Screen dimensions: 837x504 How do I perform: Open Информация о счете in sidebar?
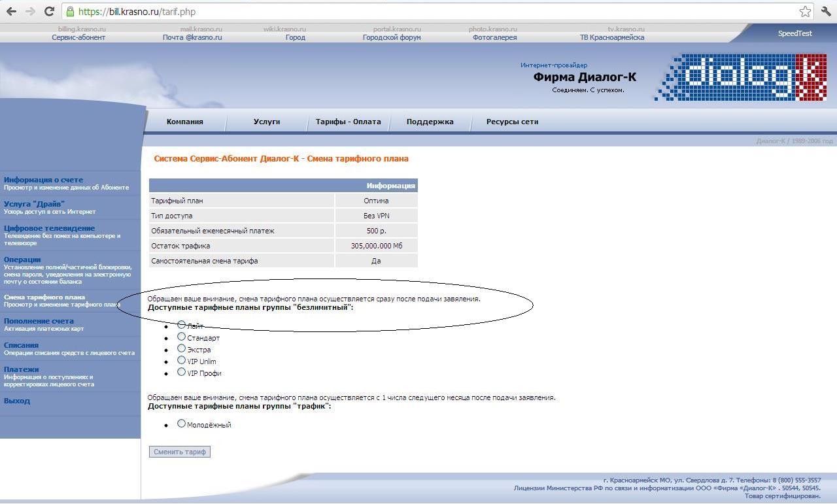43,180
